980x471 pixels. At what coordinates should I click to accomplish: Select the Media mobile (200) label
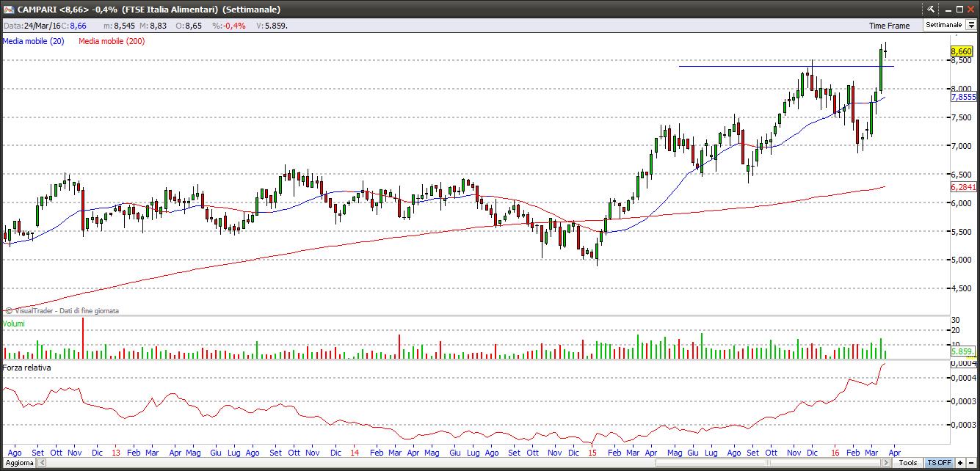pyautogui.click(x=112, y=41)
